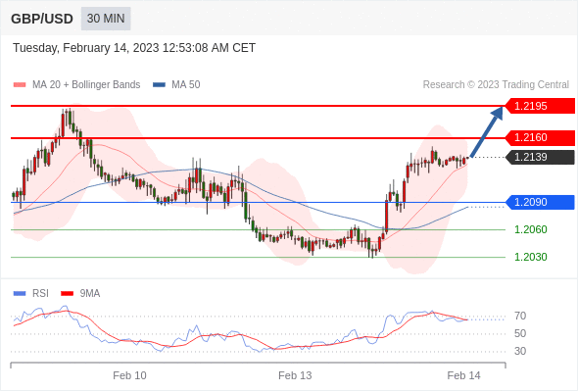578x392 pixels.
Task: Click the RSI blue legend swatch
Action: click(x=20, y=294)
